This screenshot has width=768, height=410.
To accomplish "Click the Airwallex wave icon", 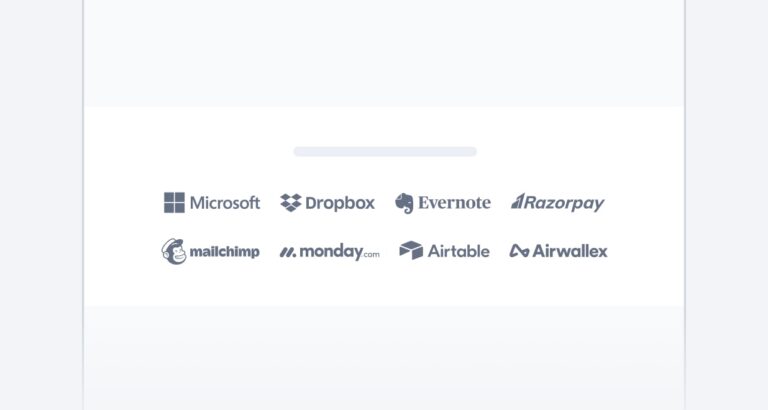I will click(x=519, y=251).
